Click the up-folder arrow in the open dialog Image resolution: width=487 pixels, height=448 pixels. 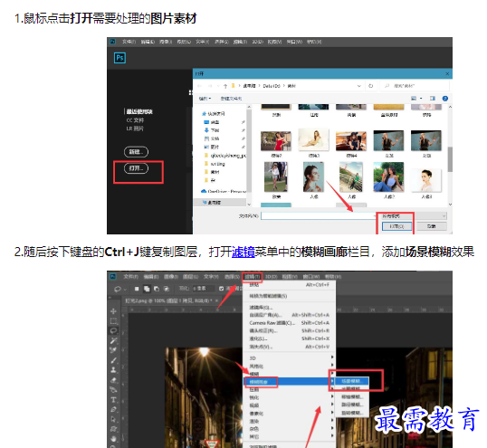point(225,86)
